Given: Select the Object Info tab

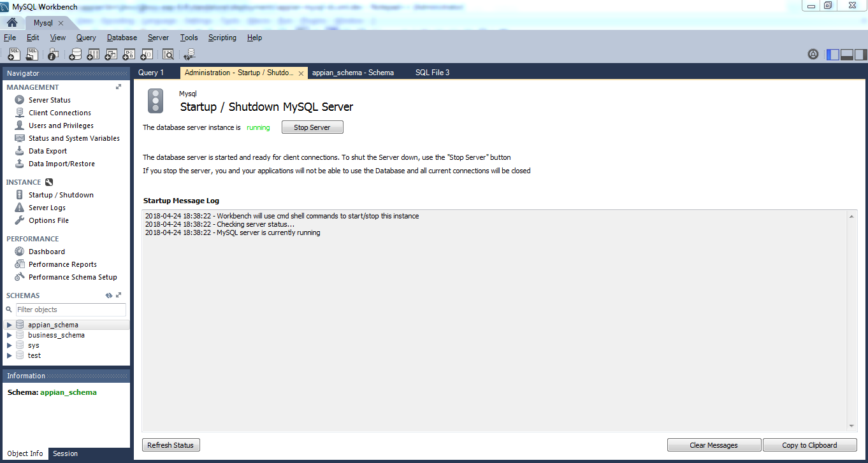Looking at the screenshot, I should (25, 454).
